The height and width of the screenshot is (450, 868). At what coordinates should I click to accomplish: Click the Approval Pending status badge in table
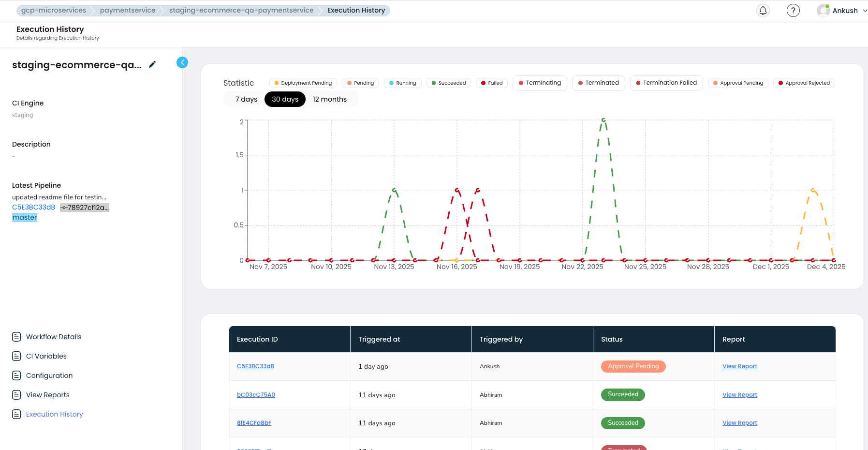pyautogui.click(x=633, y=366)
